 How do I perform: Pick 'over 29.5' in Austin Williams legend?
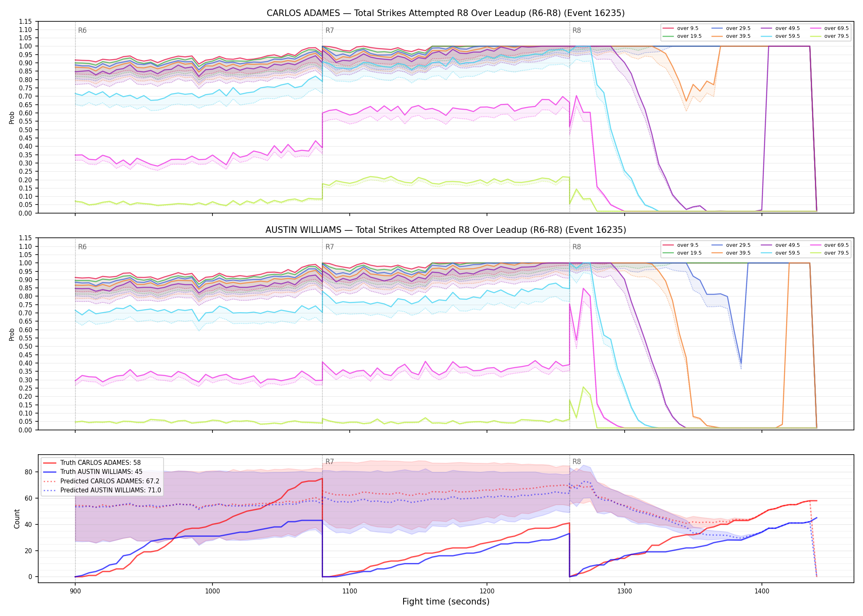(731, 245)
